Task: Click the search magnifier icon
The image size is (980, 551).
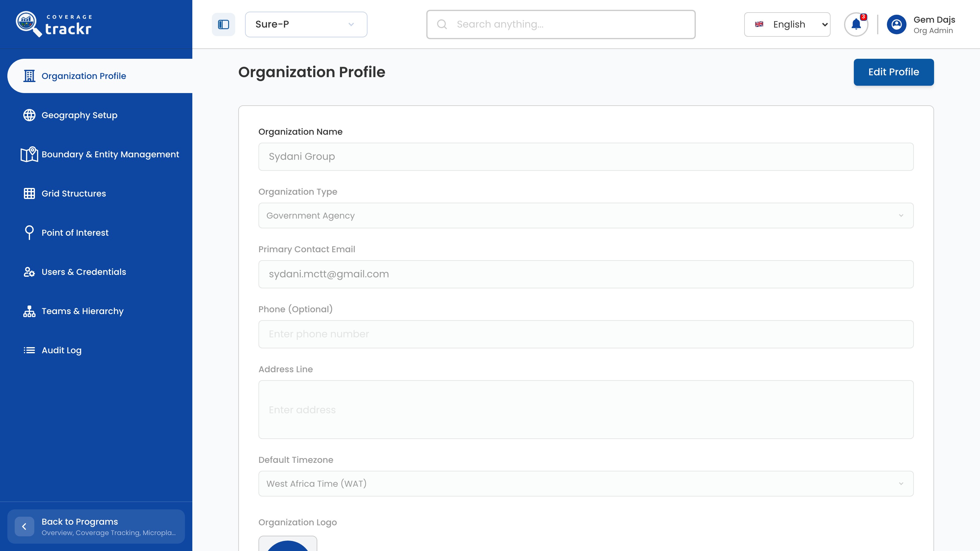Action: tap(442, 24)
